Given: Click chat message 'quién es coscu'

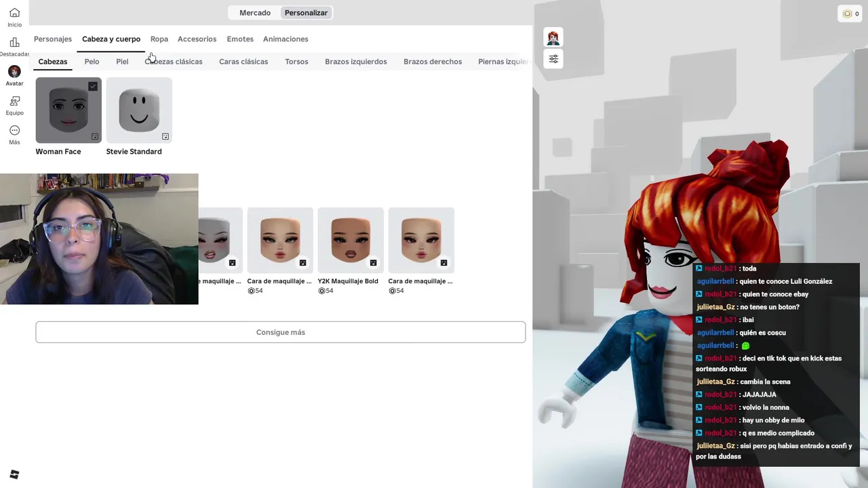Looking at the screenshot, I should pos(762,333).
